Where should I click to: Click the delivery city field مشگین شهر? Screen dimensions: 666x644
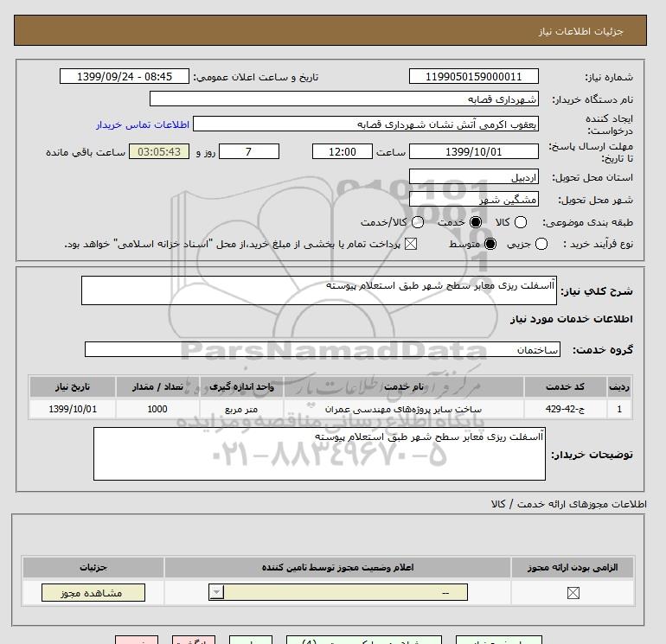(474, 199)
